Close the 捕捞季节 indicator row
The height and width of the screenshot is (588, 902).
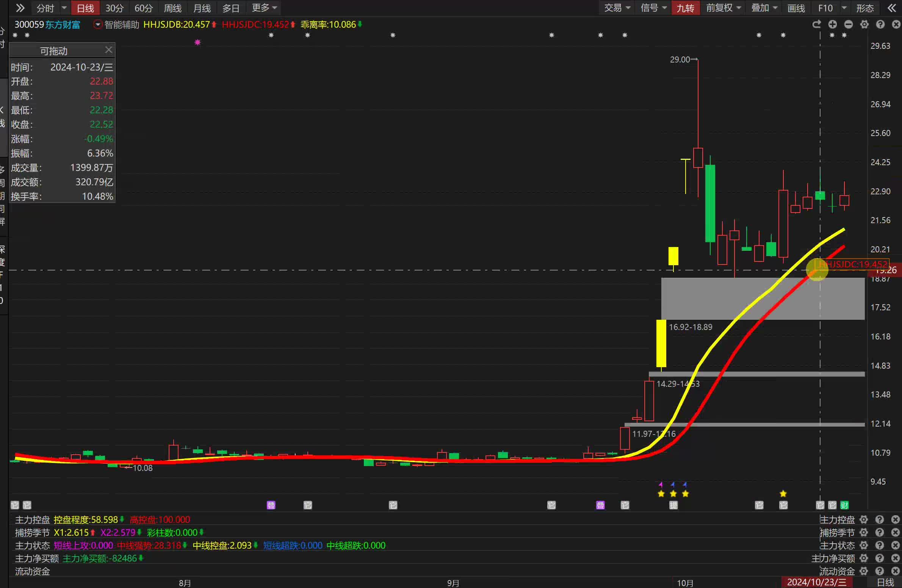[x=896, y=532]
